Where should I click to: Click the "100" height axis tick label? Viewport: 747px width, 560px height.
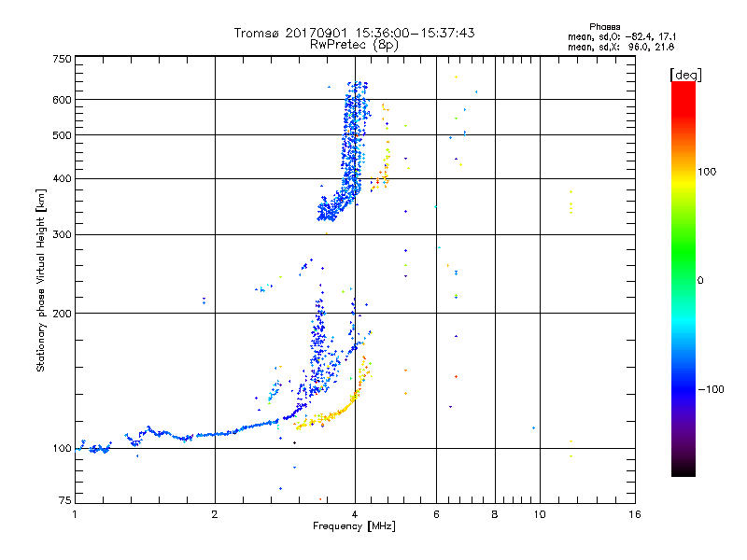(62, 449)
